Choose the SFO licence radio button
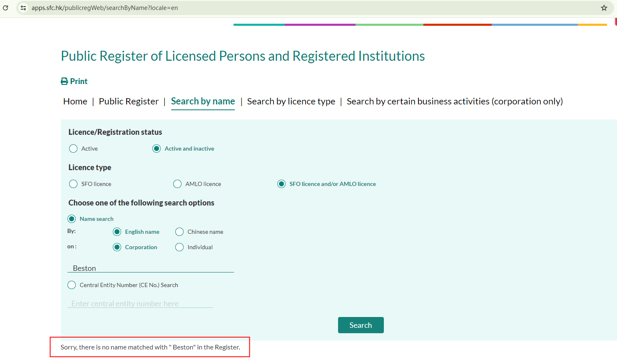Viewport: 617px width, 364px height. (73, 184)
